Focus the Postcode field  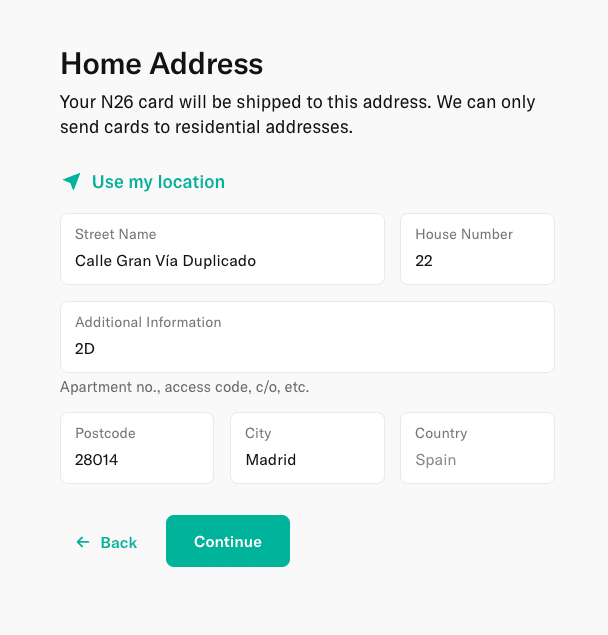tap(137, 448)
